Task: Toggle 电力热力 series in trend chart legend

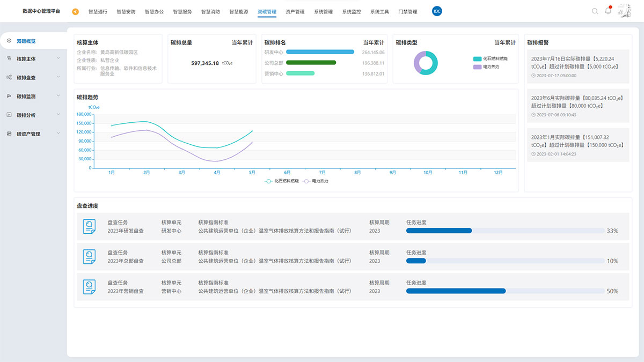Action: click(319, 181)
